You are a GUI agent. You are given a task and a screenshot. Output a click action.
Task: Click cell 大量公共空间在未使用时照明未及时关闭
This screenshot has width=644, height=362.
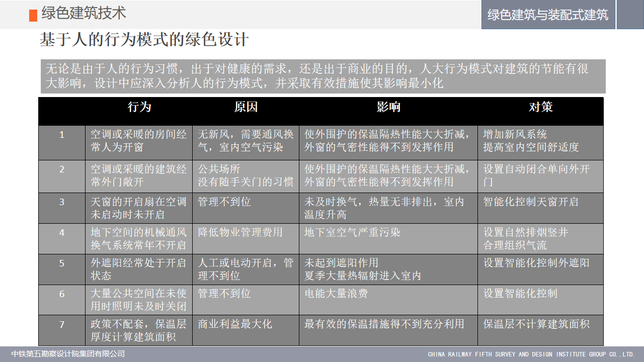click(139, 300)
